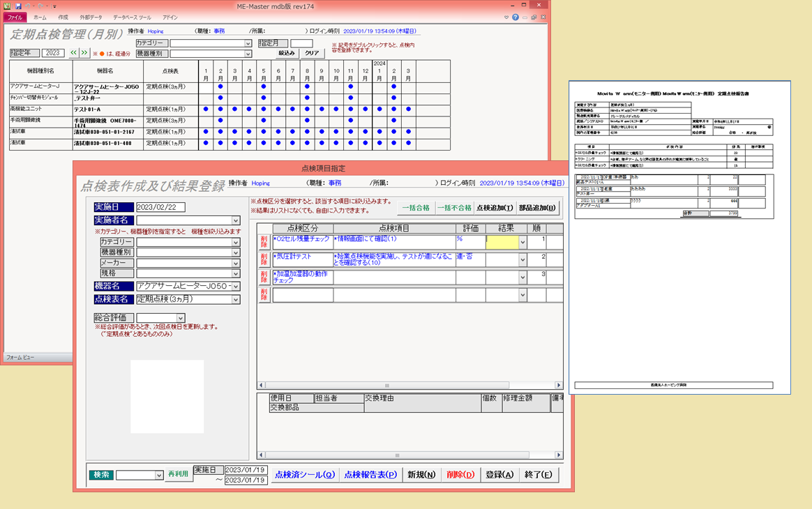Click the 終了(E) button
This screenshot has width=812, height=509.
pos(538,474)
